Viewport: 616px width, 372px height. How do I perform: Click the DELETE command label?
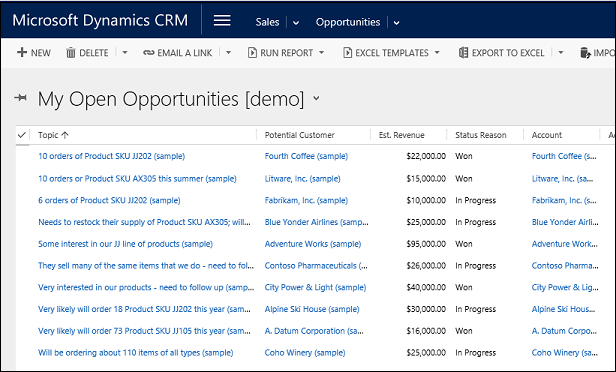point(94,53)
